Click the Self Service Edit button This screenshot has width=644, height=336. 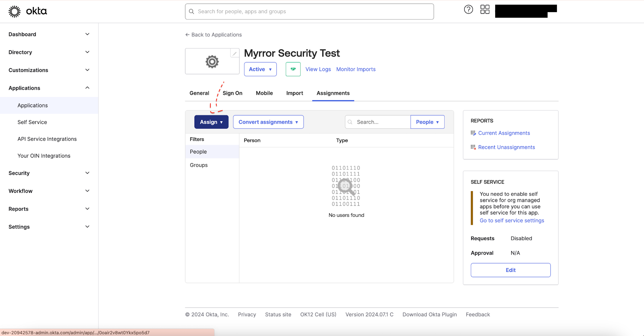click(511, 270)
